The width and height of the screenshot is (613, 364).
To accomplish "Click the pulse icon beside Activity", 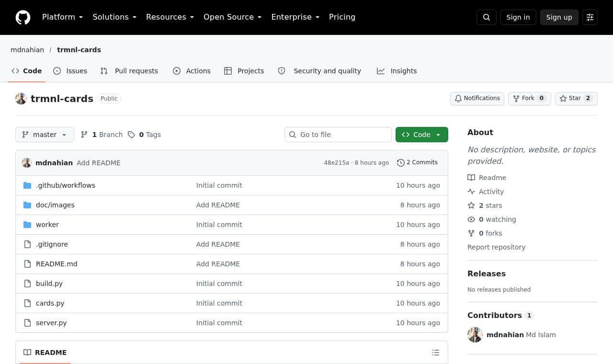I will point(471,192).
